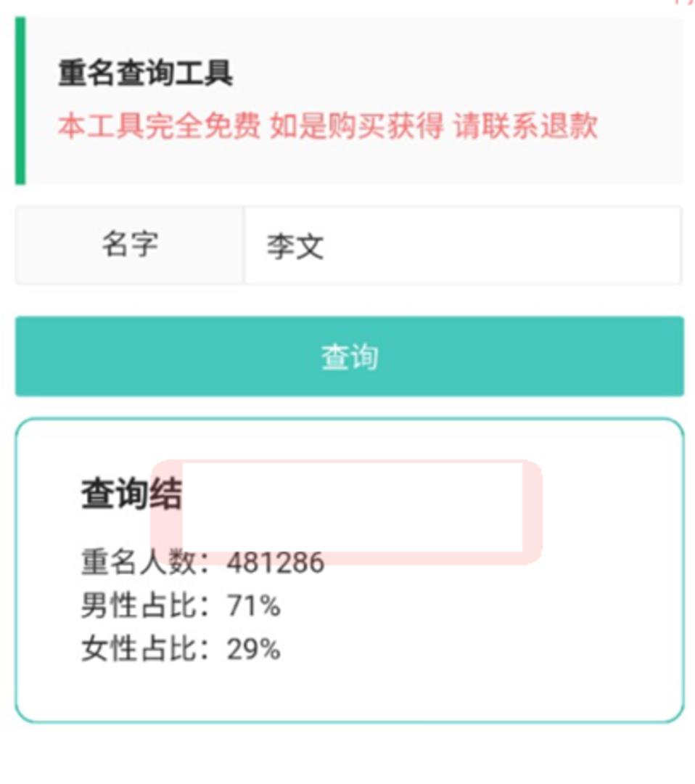Click the teal 查询 button
This screenshot has height=784, width=695.
349,356
